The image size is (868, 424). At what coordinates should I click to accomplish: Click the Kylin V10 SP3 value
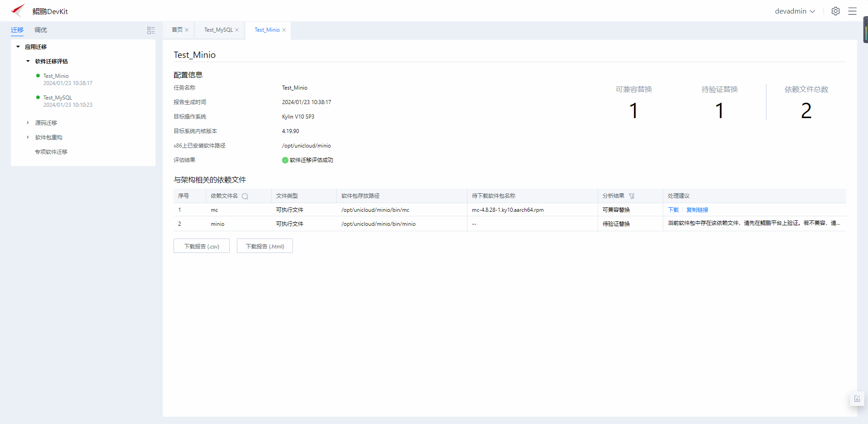click(298, 117)
